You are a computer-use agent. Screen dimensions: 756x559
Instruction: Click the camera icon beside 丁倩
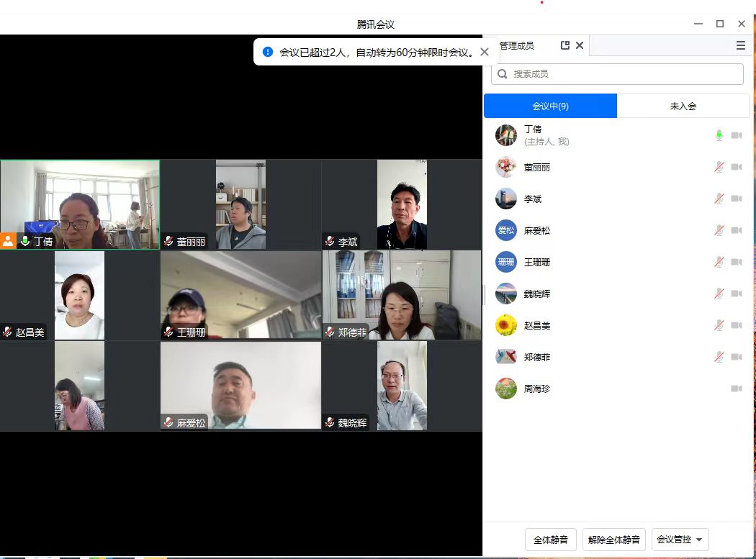[x=737, y=135]
